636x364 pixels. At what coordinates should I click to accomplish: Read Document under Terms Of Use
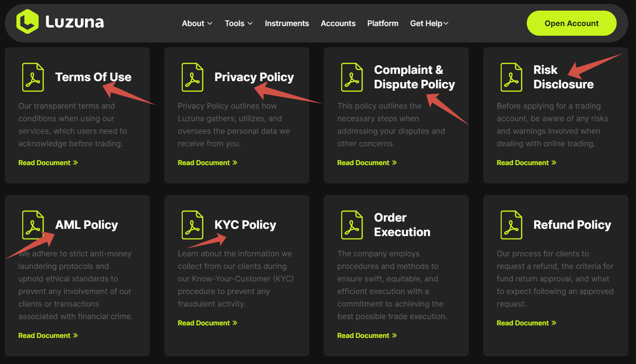coord(48,163)
